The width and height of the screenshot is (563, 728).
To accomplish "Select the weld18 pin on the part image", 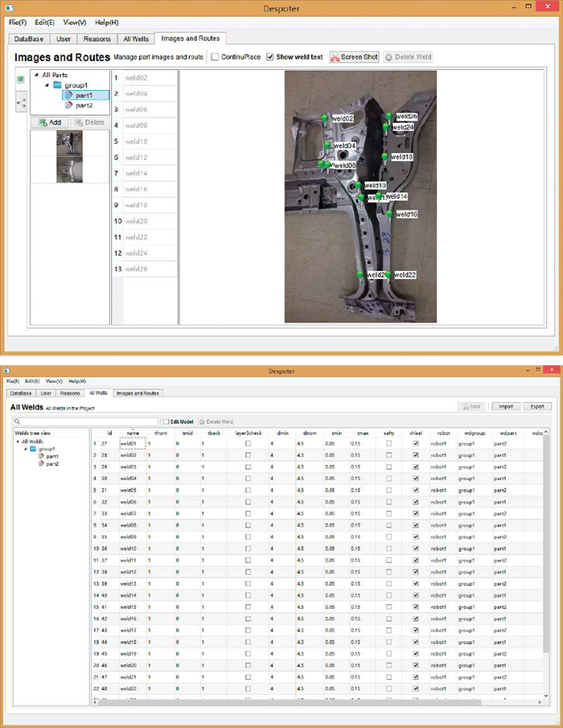I will [384, 157].
